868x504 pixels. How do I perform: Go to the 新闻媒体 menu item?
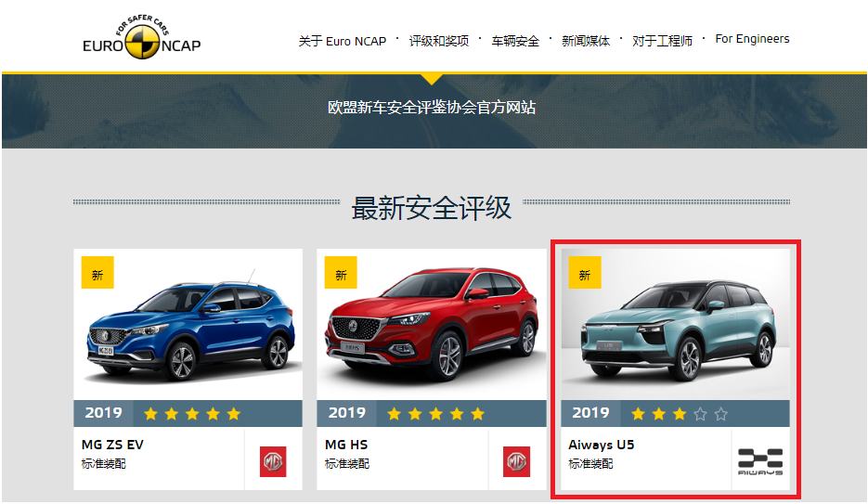pos(586,41)
